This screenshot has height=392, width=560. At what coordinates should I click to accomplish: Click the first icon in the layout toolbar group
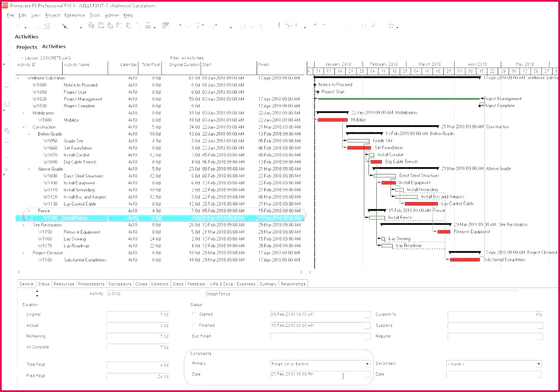91,26
